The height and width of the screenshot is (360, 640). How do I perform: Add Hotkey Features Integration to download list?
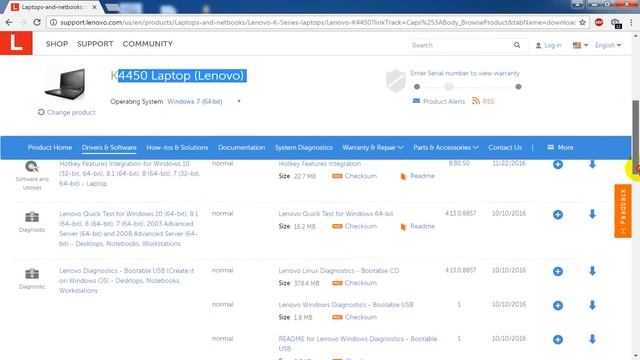[558, 164]
